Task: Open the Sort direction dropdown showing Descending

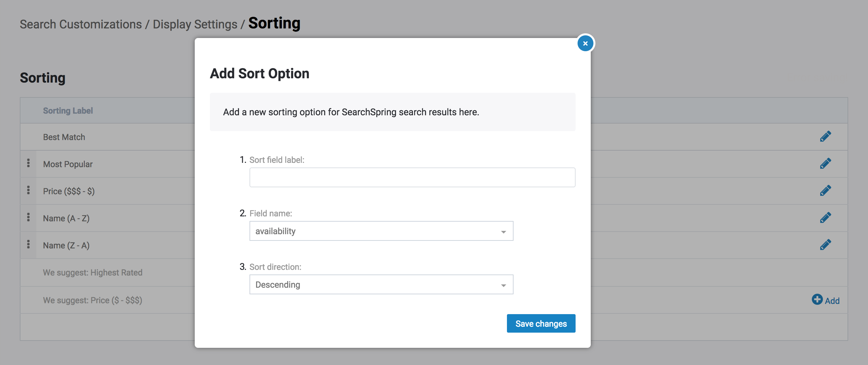Action: pos(381,284)
